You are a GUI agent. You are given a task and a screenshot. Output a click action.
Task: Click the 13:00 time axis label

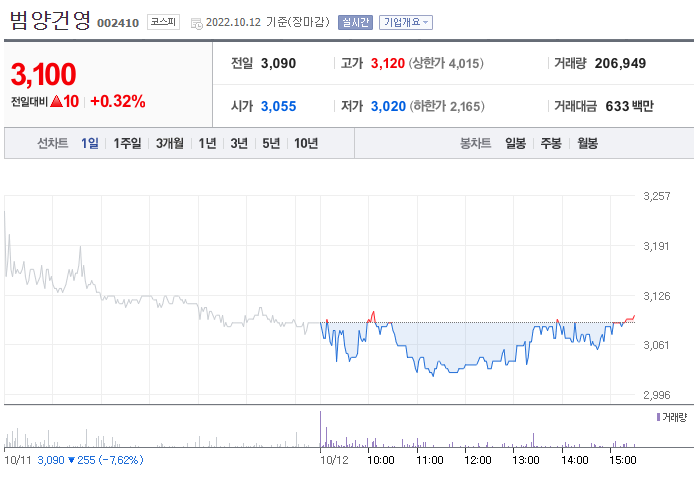526,460
